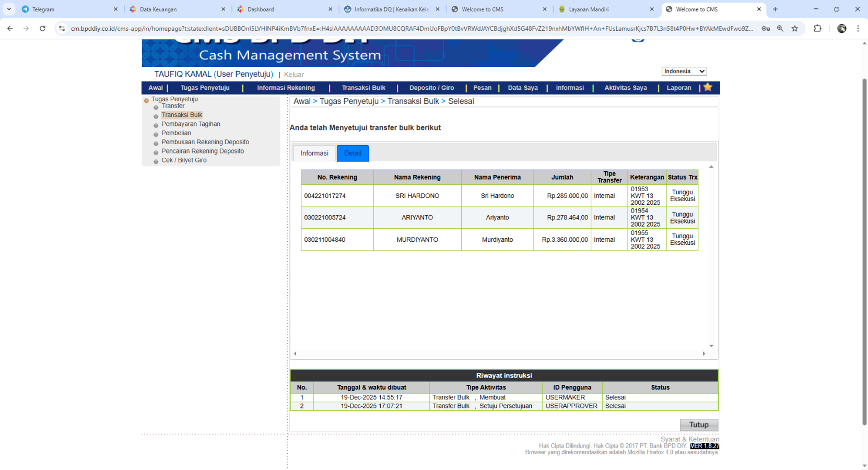Open Chrome's three-dot menu

click(x=858, y=29)
